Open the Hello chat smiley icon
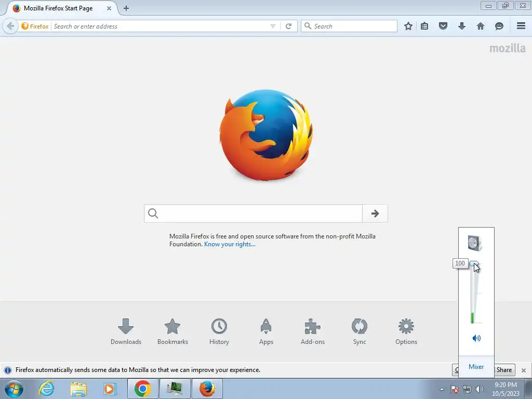This screenshot has width=532, height=399. (499, 26)
